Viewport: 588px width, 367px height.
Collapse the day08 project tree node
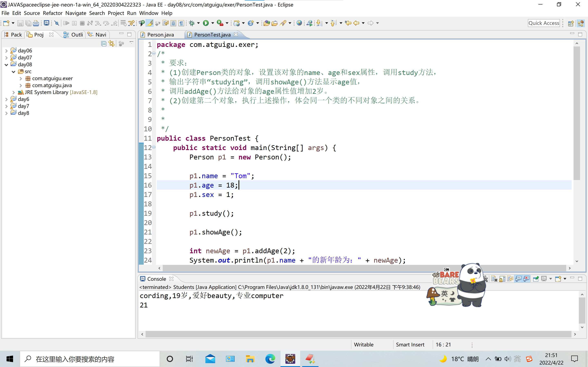point(7,65)
